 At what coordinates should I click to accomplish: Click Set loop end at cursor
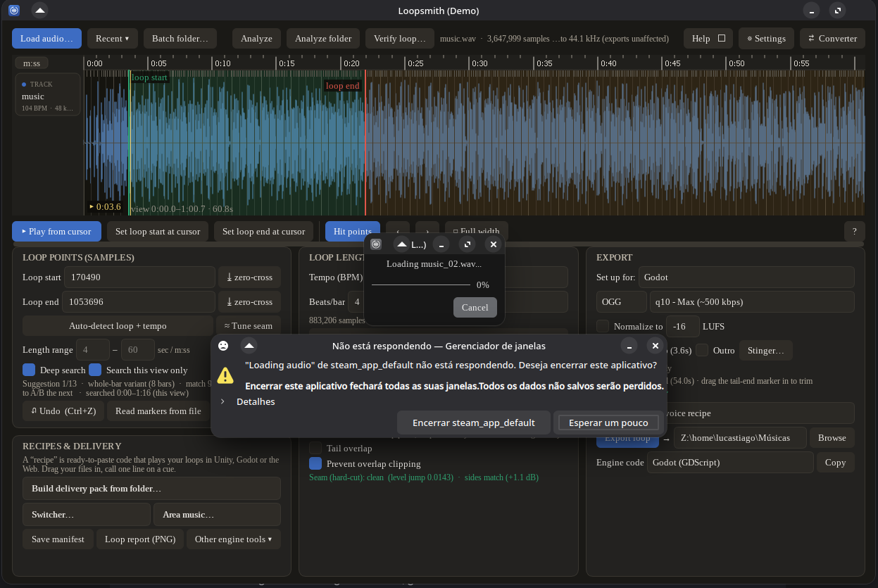pos(264,232)
